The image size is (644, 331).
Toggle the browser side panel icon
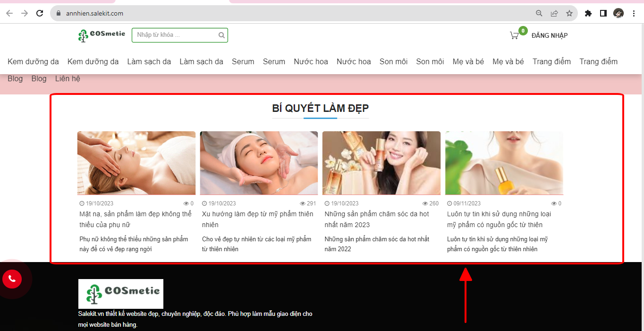click(x=603, y=13)
